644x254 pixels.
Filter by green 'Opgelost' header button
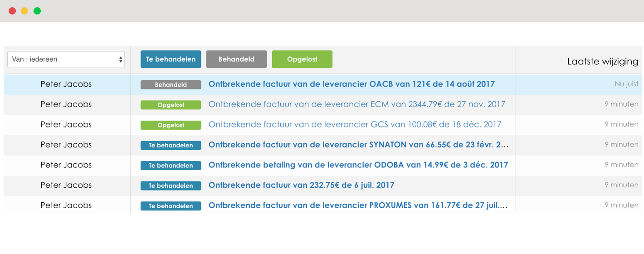pyautogui.click(x=302, y=59)
